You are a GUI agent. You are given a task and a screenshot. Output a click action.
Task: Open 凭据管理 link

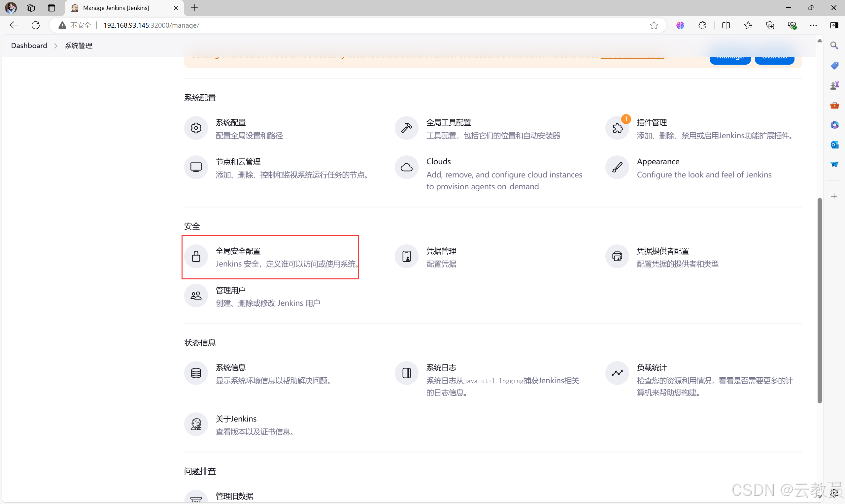click(441, 251)
